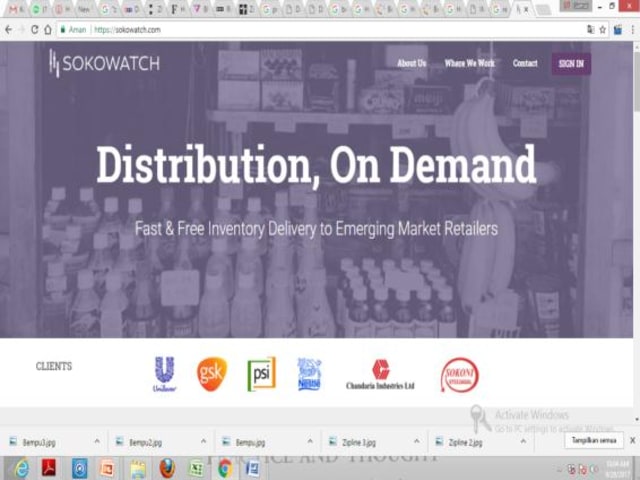Open Word from taskbar
The image size is (640, 480).
[x=253, y=468]
